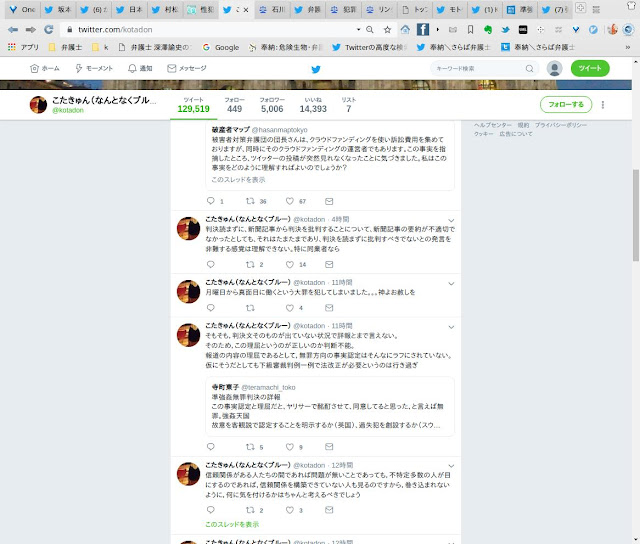Image resolution: width=640 pixels, height=544 pixels.
Task: Close the active browser tab
Action: [x=246, y=10]
